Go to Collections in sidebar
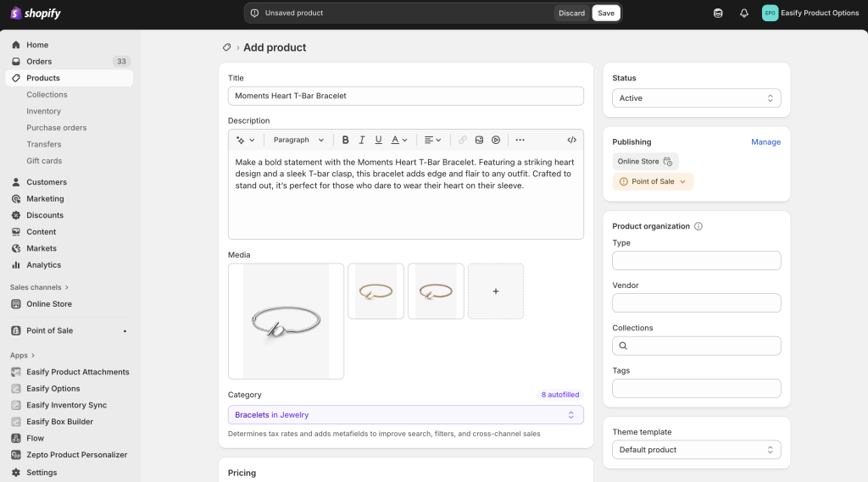The image size is (868, 482). (47, 95)
